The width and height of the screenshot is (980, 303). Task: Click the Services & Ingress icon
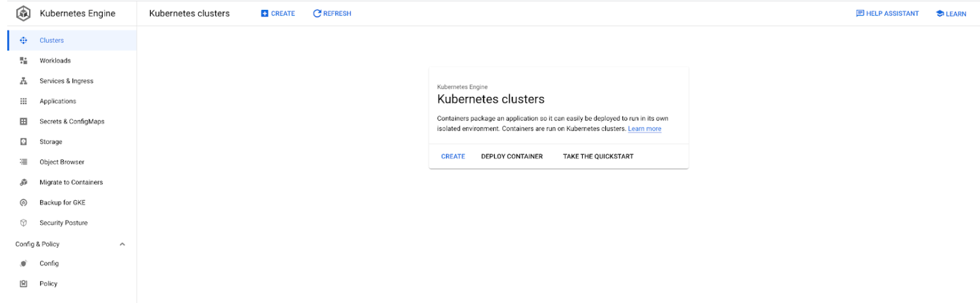click(23, 81)
